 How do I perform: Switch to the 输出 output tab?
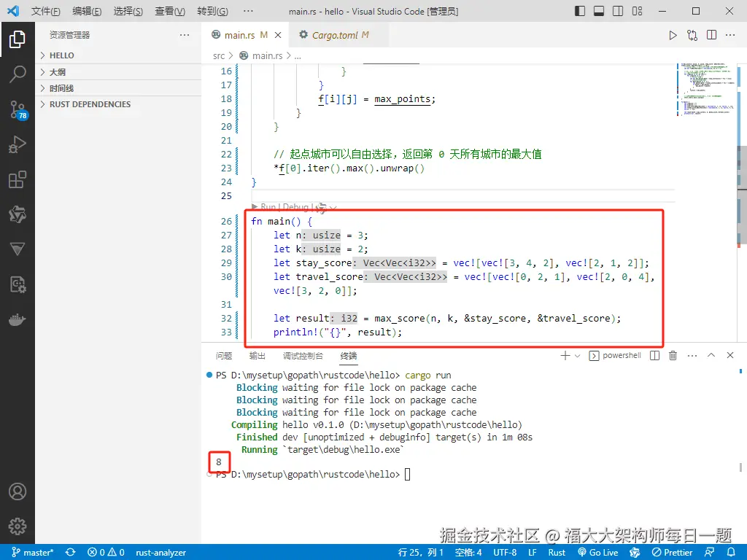coord(258,356)
